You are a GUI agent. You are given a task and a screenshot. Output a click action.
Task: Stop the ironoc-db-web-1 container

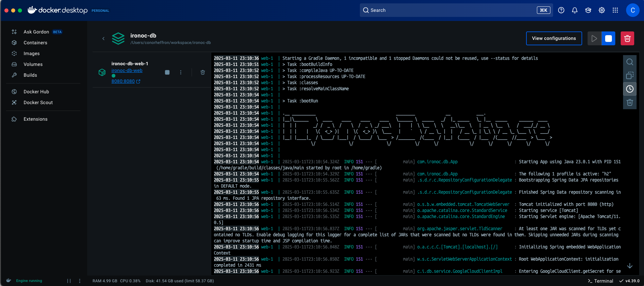coord(167,72)
